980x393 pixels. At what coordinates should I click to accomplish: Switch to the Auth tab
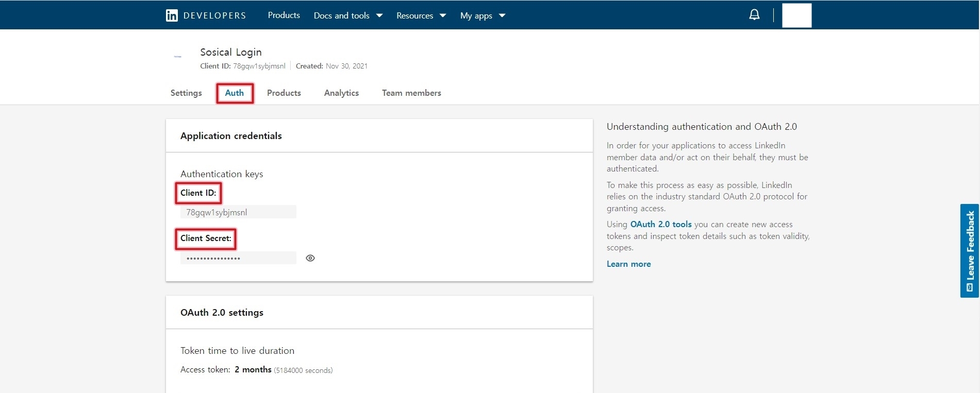click(x=235, y=93)
